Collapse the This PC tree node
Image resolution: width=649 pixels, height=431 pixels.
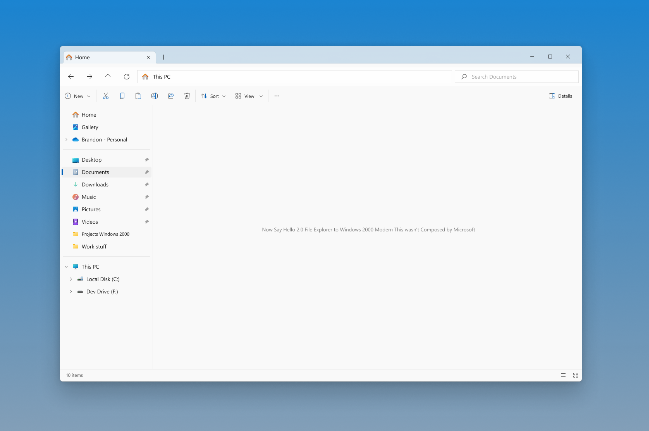pyautogui.click(x=66, y=267)
